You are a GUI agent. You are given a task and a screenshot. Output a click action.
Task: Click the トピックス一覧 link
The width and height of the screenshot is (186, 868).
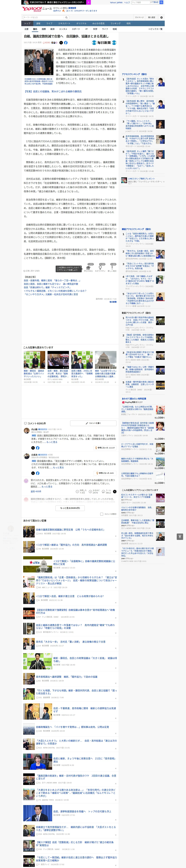[155, 29]
